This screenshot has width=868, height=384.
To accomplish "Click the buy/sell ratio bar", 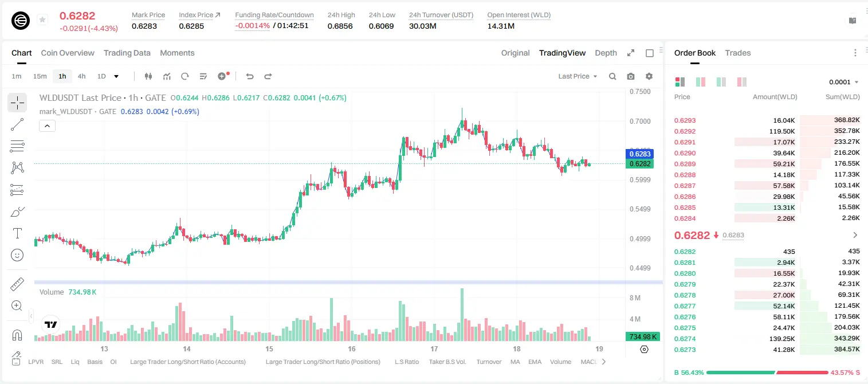I will pos(767,373).
